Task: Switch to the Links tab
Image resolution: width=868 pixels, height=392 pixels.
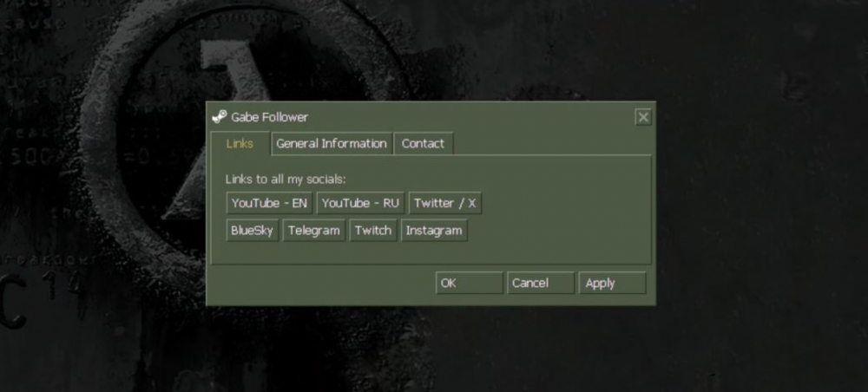Action: point(240,144)
